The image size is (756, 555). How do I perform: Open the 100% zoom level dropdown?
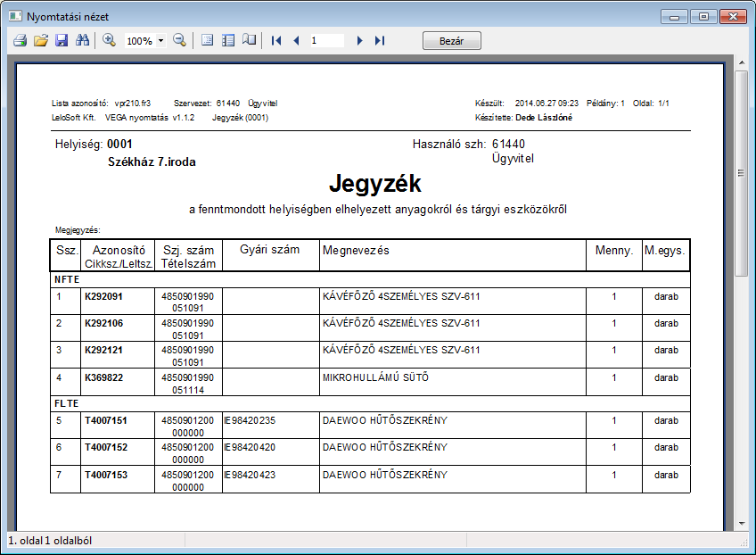point(161,41)
